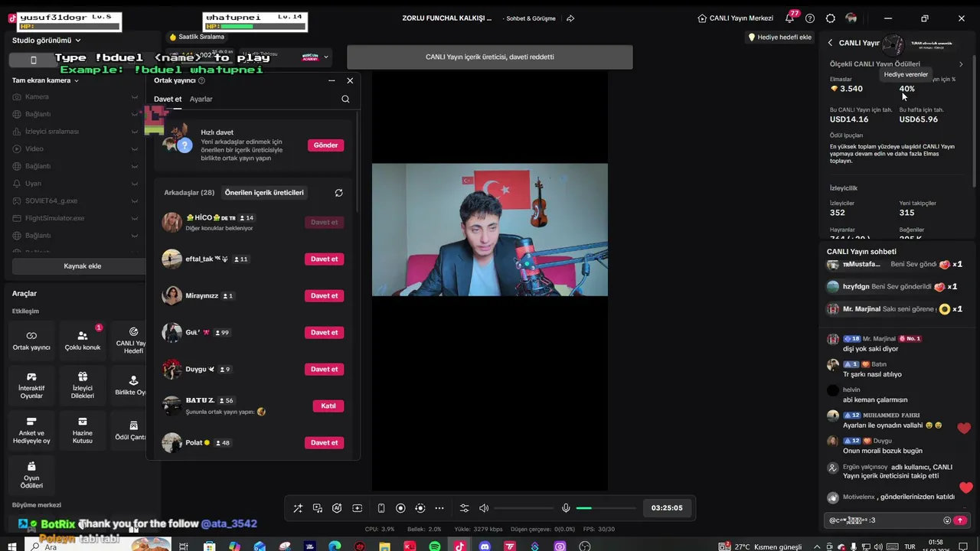Open notifications bell icon
The width and height of the screenshot is (980, 551).
789,18
